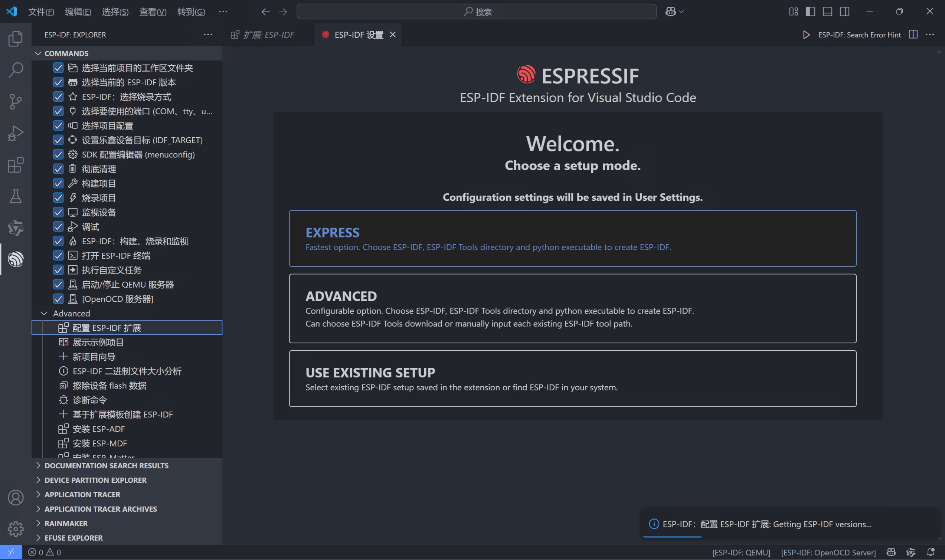Switch to the 扩展: ESP-IDF tab

tap(268, 35)
